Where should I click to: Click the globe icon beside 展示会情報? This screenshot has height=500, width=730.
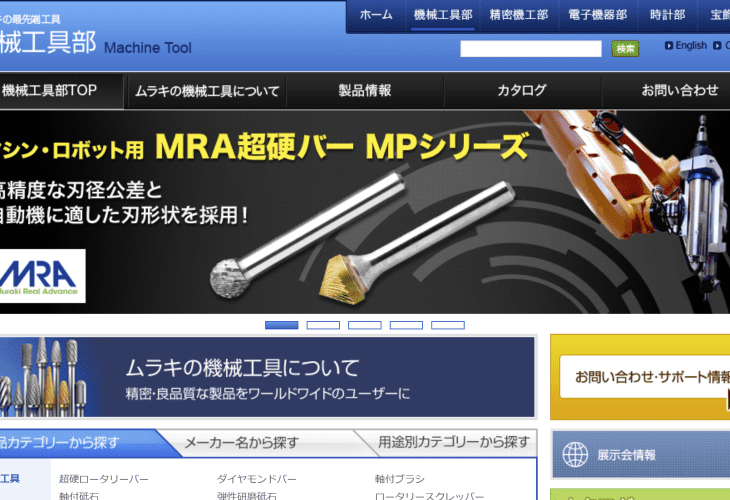point(575,454)
